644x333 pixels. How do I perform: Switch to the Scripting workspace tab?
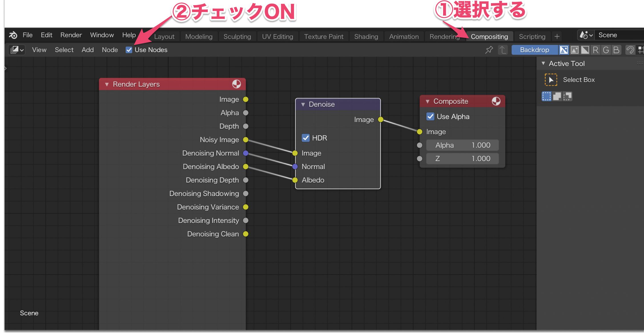(532, 36)
